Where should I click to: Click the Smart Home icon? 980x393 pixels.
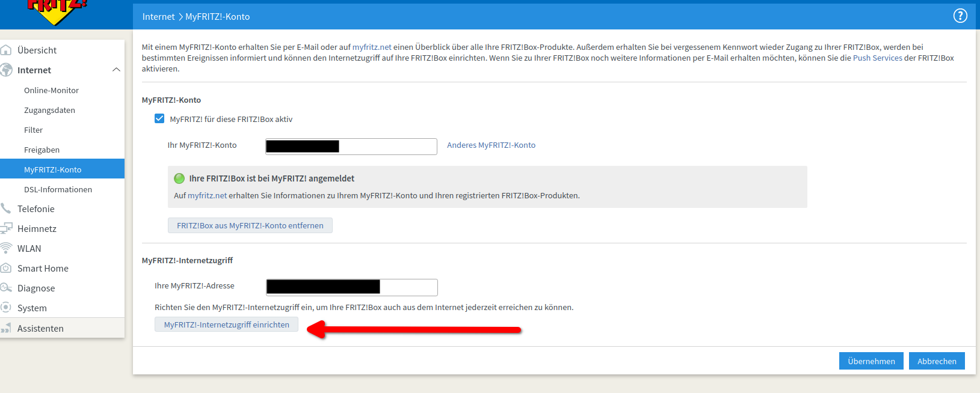6,268
